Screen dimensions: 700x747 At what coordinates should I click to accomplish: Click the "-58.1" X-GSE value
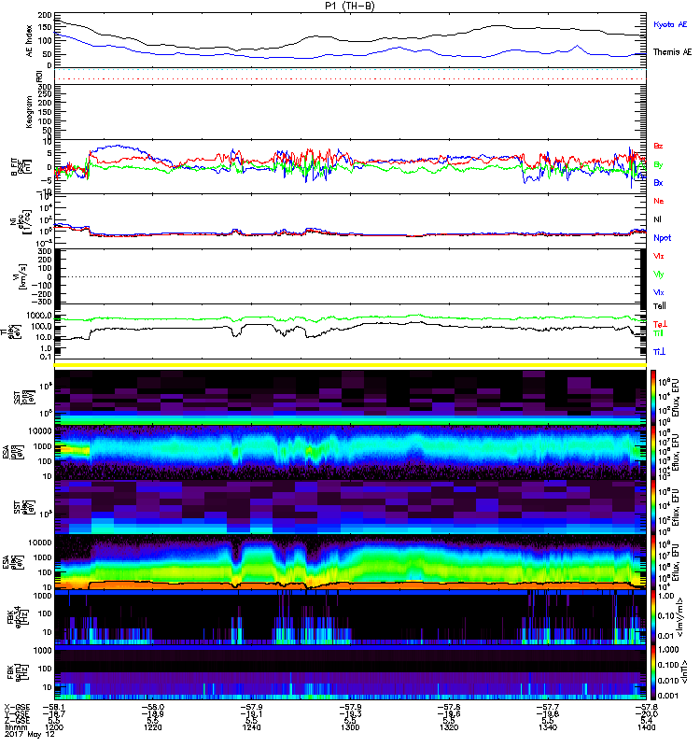click(x=54, y=707)
